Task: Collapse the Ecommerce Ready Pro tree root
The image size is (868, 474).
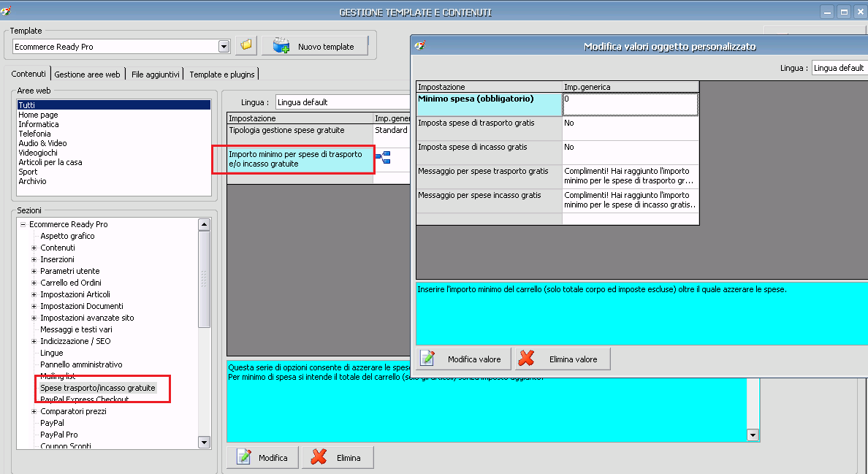Action: coord(23,224)
